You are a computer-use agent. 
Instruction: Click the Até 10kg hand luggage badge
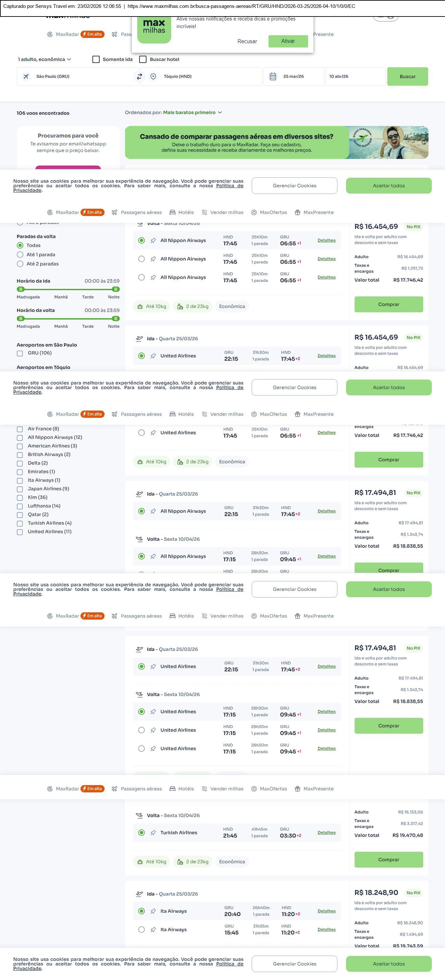click(151, 306)
